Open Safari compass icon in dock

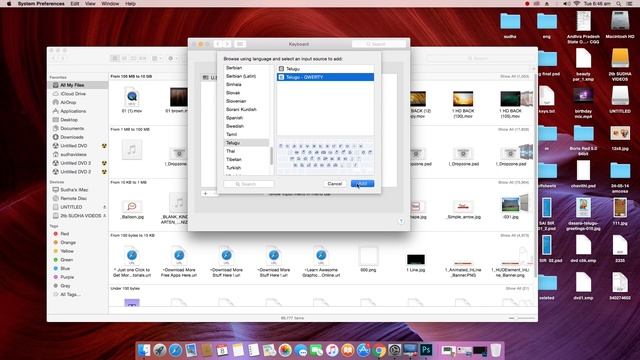176,350
